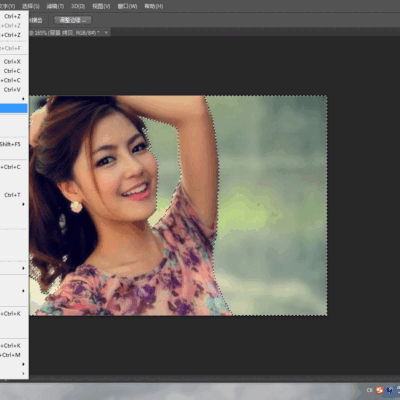This screenshot has width=400, height=400.
Task: Open the 视图(V) menu
Action: pyautogui.click(x=101, y=6)
